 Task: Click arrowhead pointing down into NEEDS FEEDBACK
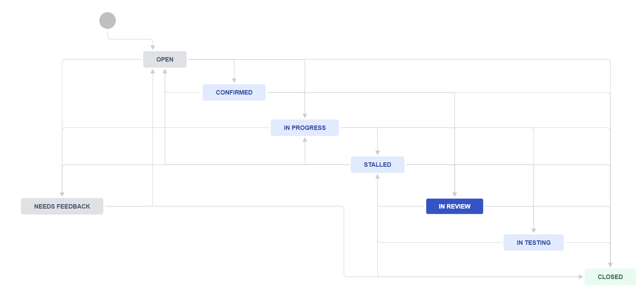pyautogui.click(x=62, y=194)
